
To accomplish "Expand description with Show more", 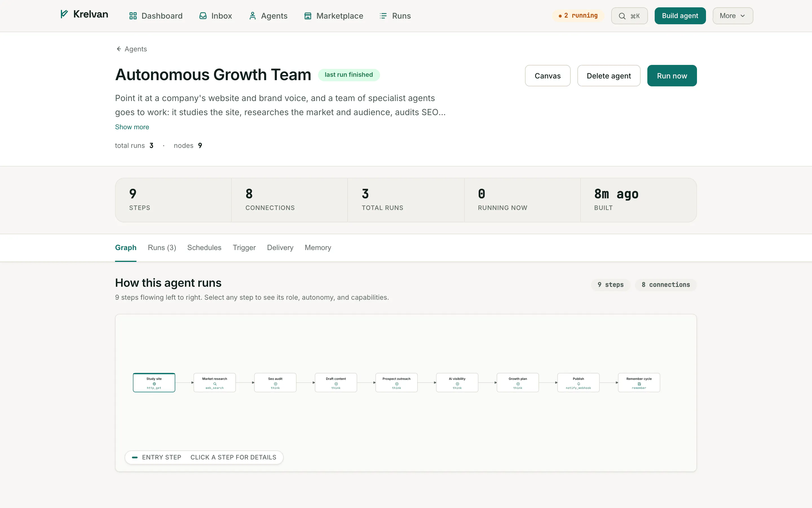I will click(132, 127).
